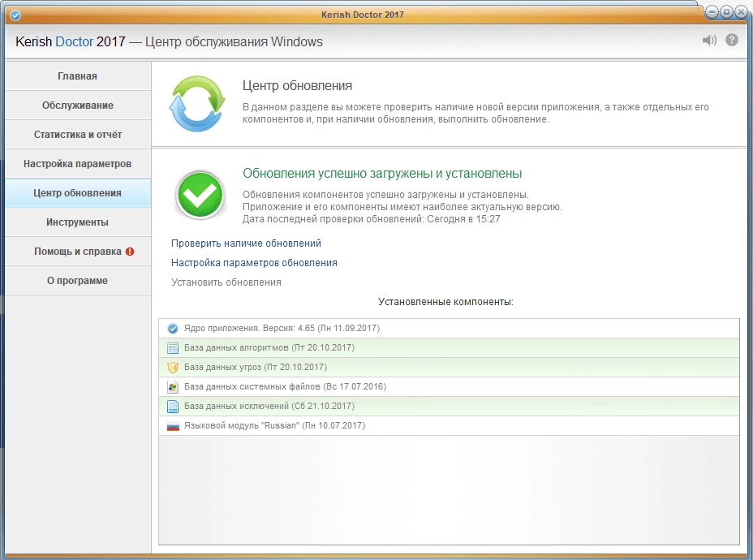Click the Центр обновления page heading
Screen dimensions: 753x560
(297, 86)
